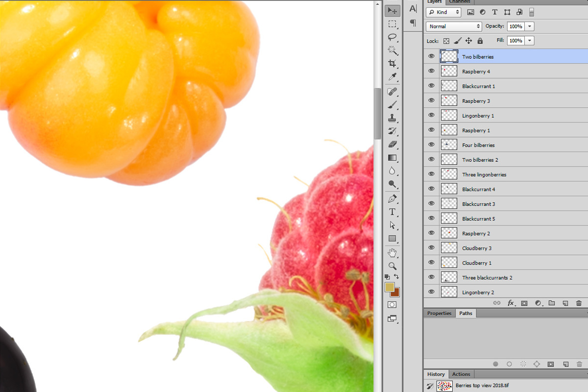Open the Normal blend mode dropdown
Screen dimensions: 588x392
pyautogui.click(x=454, y=26)
